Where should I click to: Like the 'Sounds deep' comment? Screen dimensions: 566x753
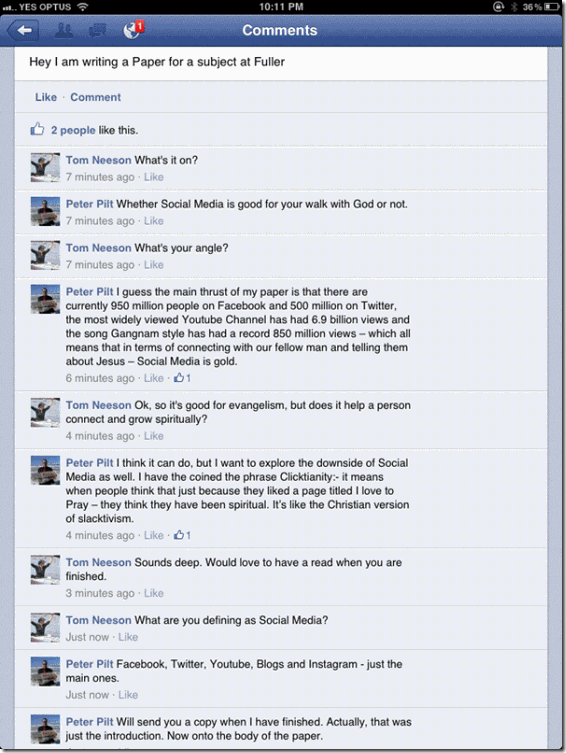(154, 593)
